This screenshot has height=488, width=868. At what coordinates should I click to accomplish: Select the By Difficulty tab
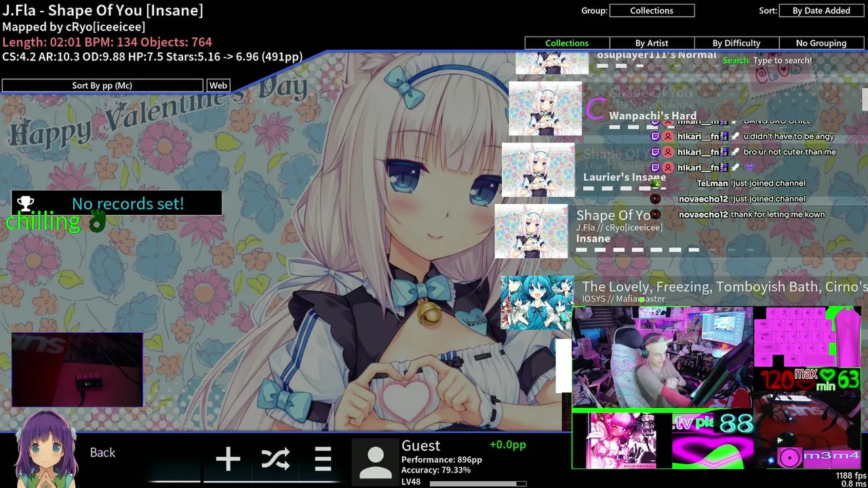pyautogui.click(x=736, y=43)
